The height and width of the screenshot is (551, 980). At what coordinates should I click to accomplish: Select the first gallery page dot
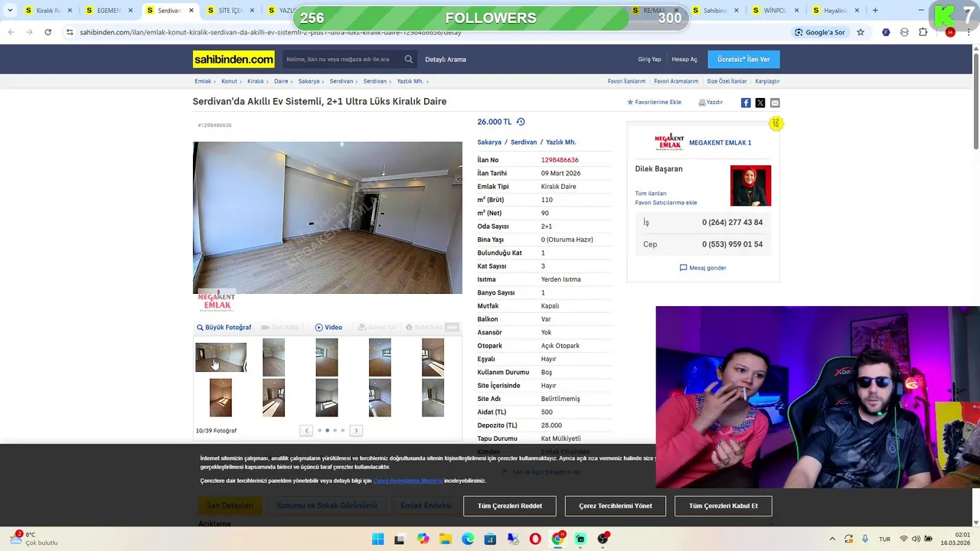tap(319, 431)
